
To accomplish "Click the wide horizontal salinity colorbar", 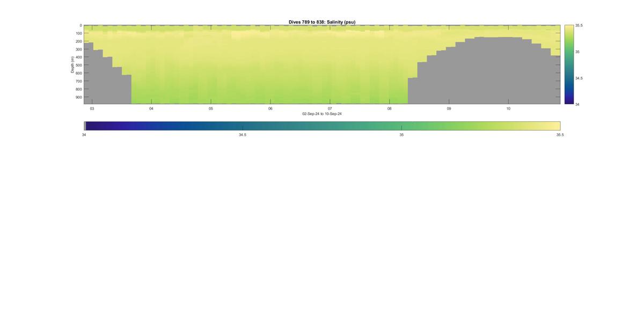I will [x=322, y=126].
